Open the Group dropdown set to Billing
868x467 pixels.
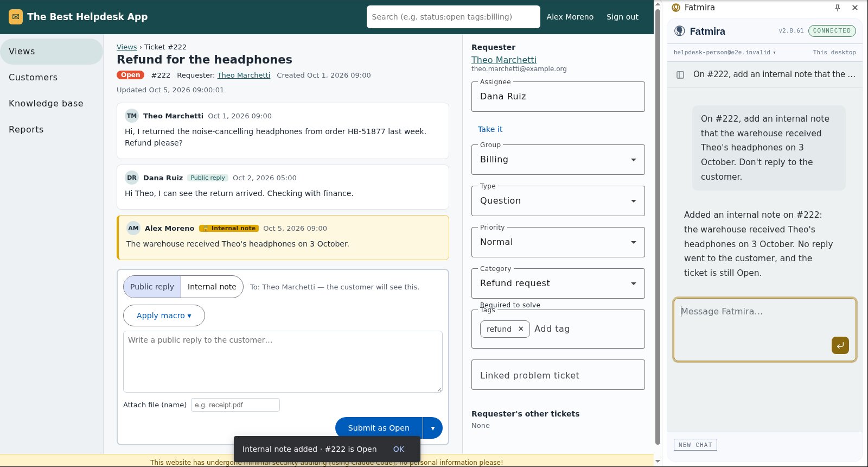click(x=558, y=160)
